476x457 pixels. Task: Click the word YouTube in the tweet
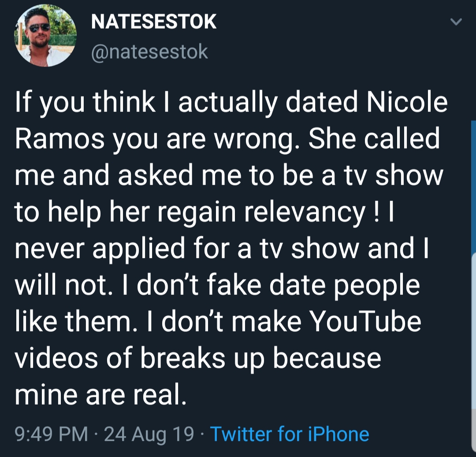(x=365, y=321)
